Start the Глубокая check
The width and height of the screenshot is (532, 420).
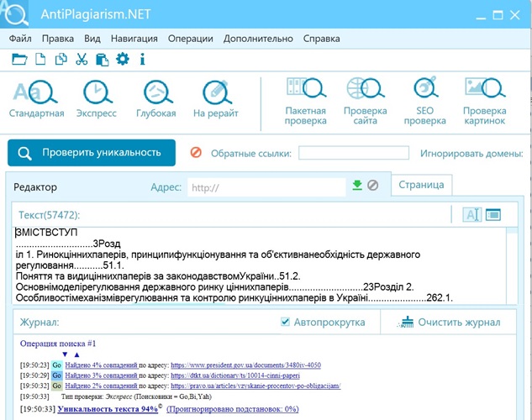[x=156, y=98]
